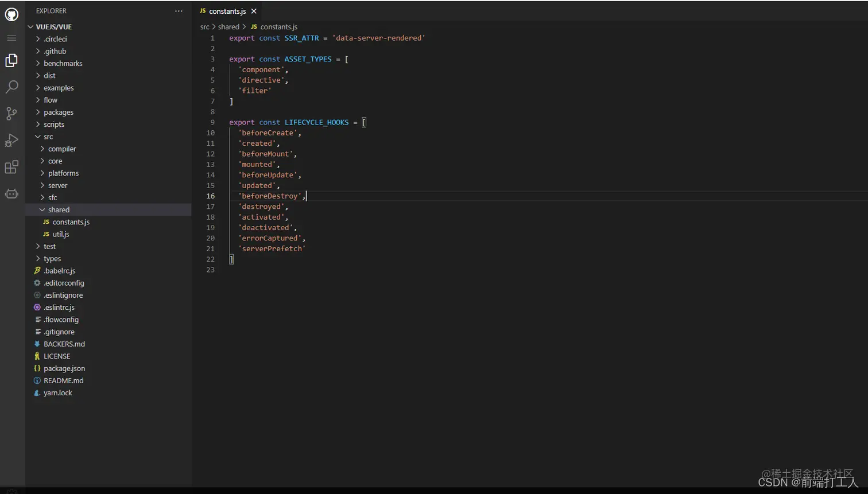
Task: Open the .editorconfig file
Action: click(x=108, y=283)
